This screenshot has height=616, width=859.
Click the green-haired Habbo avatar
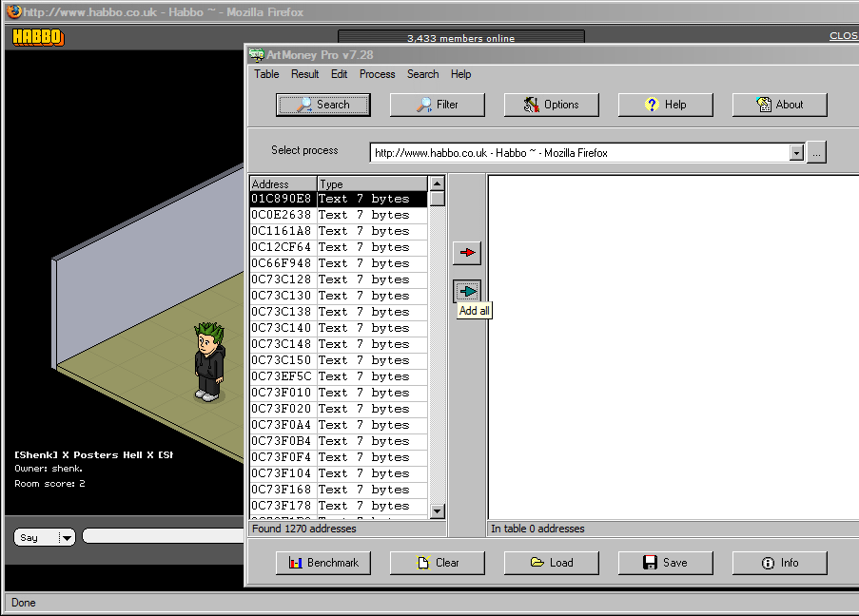click(209, 361)
